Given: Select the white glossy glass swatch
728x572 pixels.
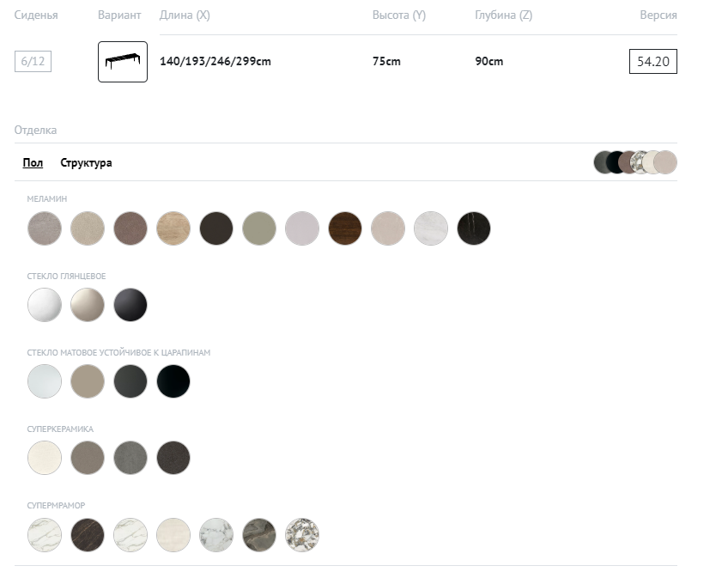Looking at the screenshot, I should pos(45,305).
